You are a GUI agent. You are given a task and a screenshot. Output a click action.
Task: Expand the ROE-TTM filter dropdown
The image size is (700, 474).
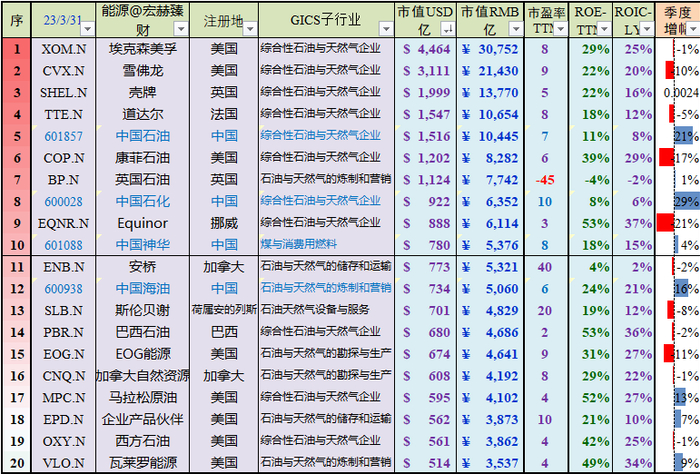[604, 29]
